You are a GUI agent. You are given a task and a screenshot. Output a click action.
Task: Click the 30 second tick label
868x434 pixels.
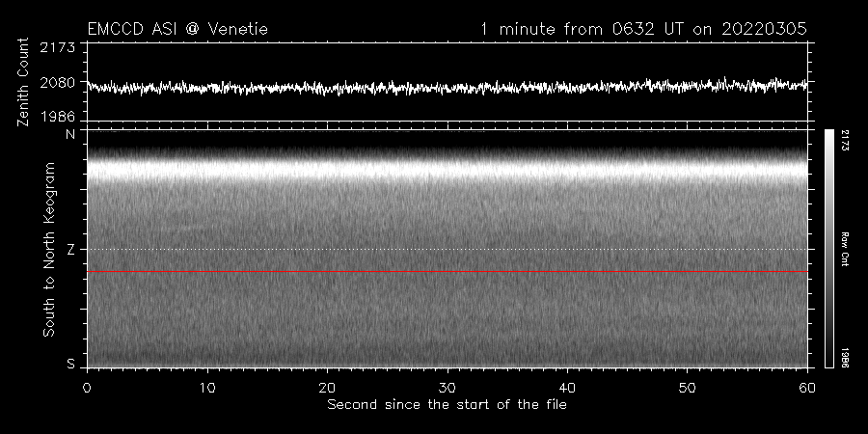[448, 388]
